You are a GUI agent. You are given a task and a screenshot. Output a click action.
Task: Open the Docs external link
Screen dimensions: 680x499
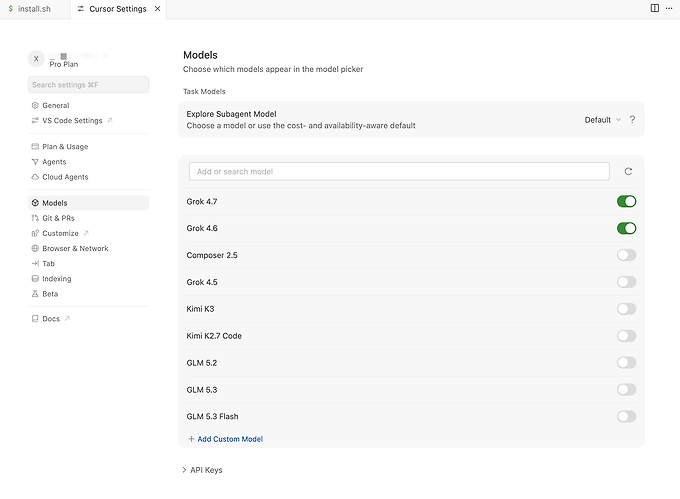(51, 319)
